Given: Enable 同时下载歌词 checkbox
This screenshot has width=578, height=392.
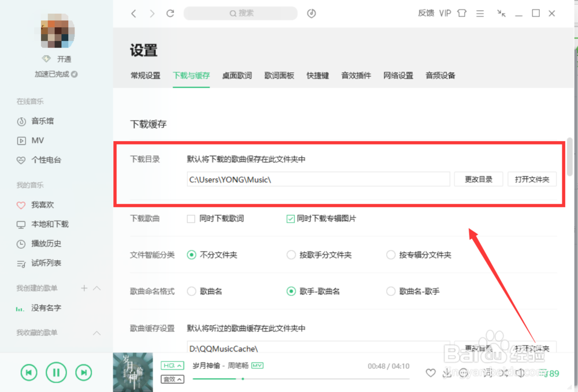Looking at the screenshot, I should [191, 219].
